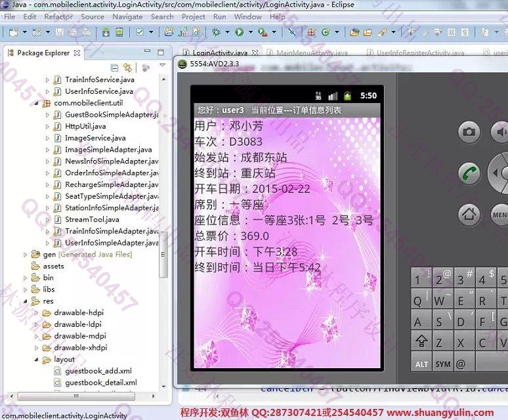
Task: Click the Package Explorer vertical scrollbar
Action: coord(163,255)
